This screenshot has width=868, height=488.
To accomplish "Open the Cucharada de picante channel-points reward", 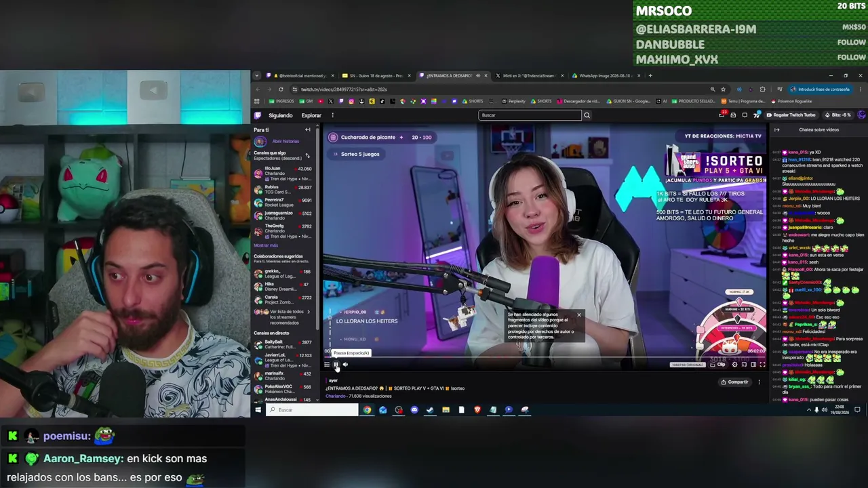I will point(381,138).
